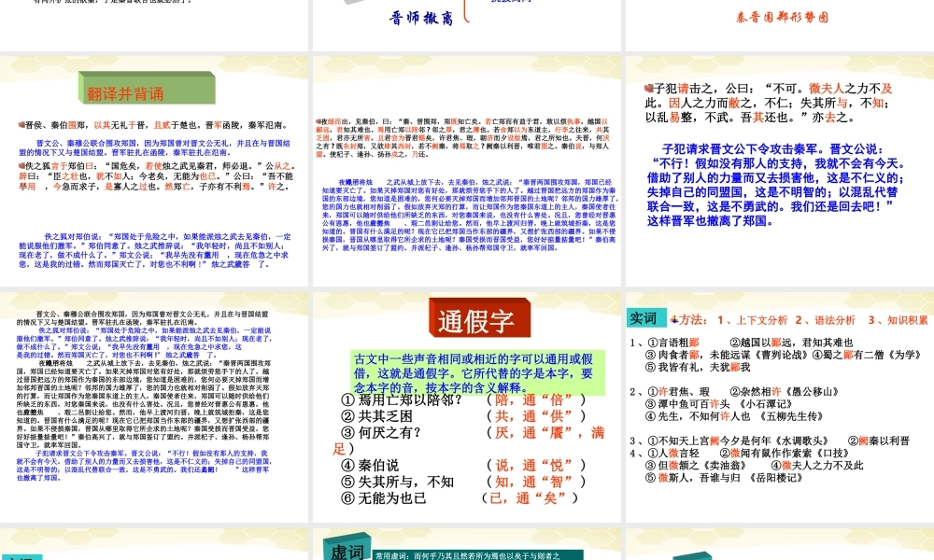This screenshot has width=934, height=560.
Task: Click the blue paragraph starting 佚之狐对郑伯说
Action: tap(155, 250)
